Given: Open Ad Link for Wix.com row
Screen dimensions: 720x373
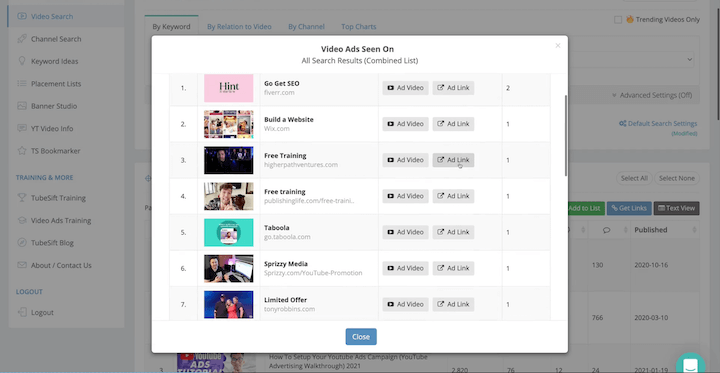Looking at the screenshot, I should pos(453,124).
